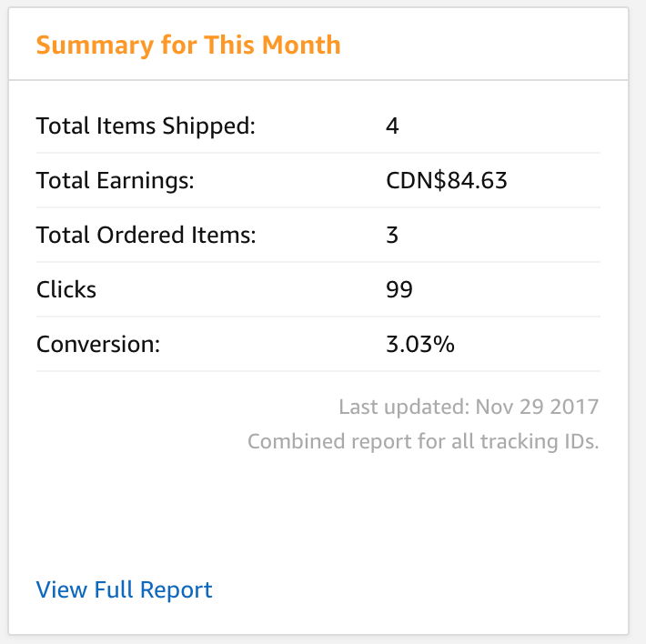
Task: Select the Total Earnings label
Action: 115,180
